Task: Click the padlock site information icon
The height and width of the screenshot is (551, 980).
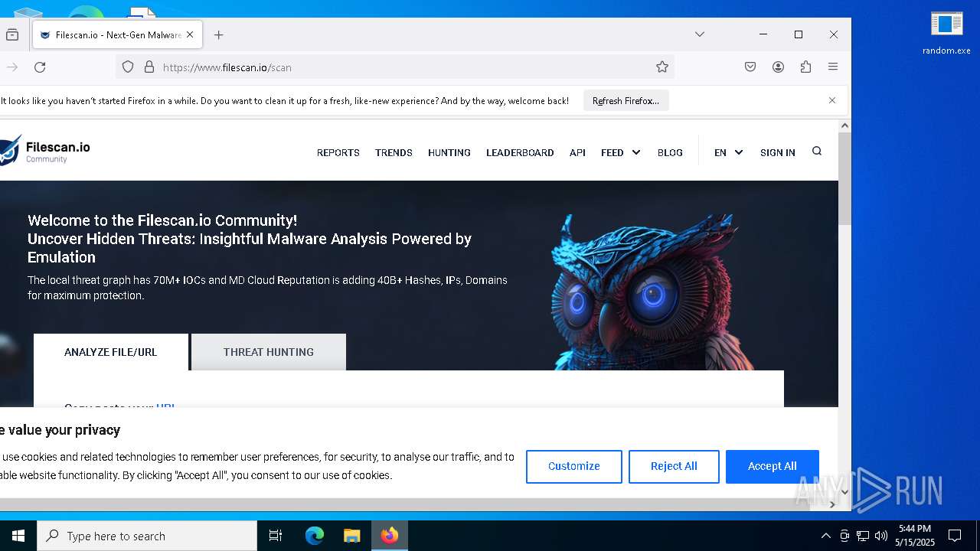Action: point(149,67)
